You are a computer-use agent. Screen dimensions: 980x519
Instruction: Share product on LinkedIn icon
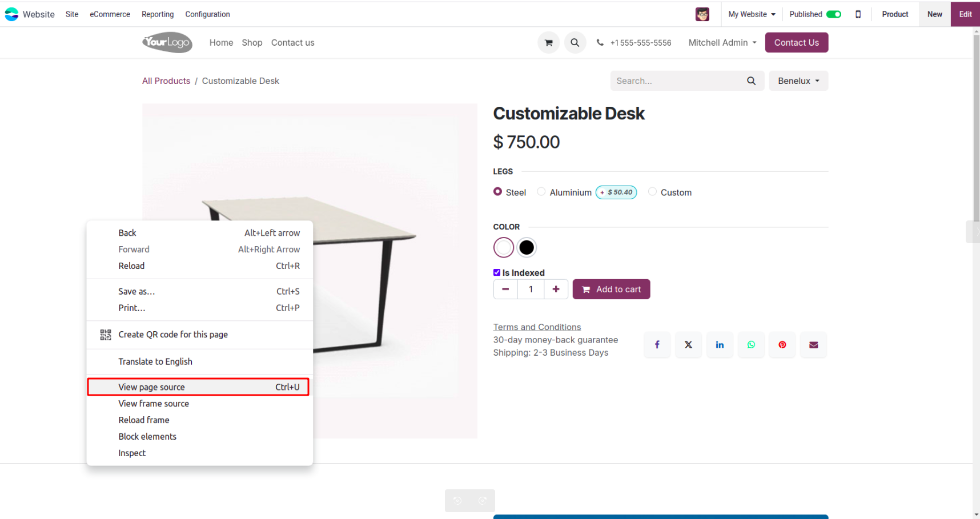(x=720, y=345)
